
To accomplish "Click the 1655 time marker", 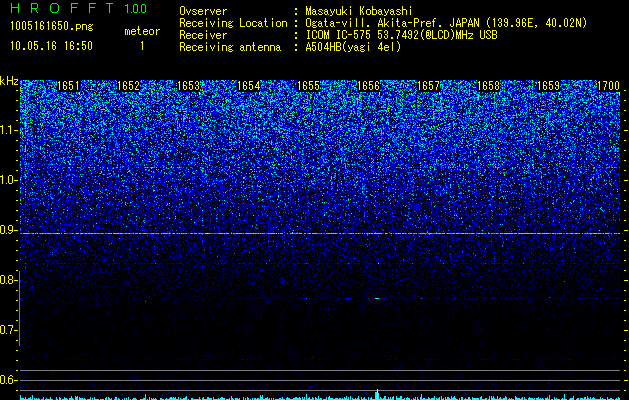I will click(x=308, y=86).
